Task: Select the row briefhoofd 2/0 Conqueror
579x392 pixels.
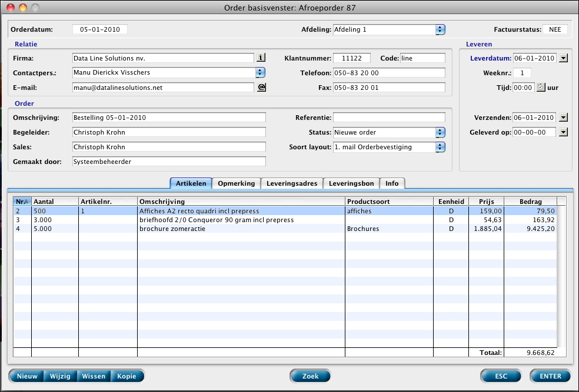Action: coord(285,220)
